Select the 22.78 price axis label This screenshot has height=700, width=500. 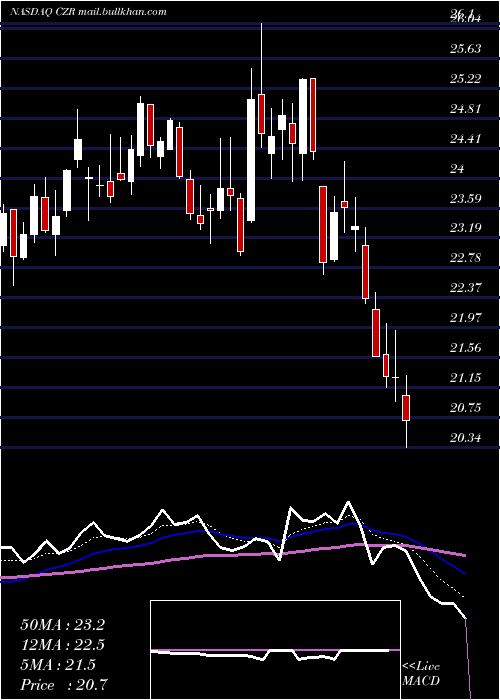point(466,258)
